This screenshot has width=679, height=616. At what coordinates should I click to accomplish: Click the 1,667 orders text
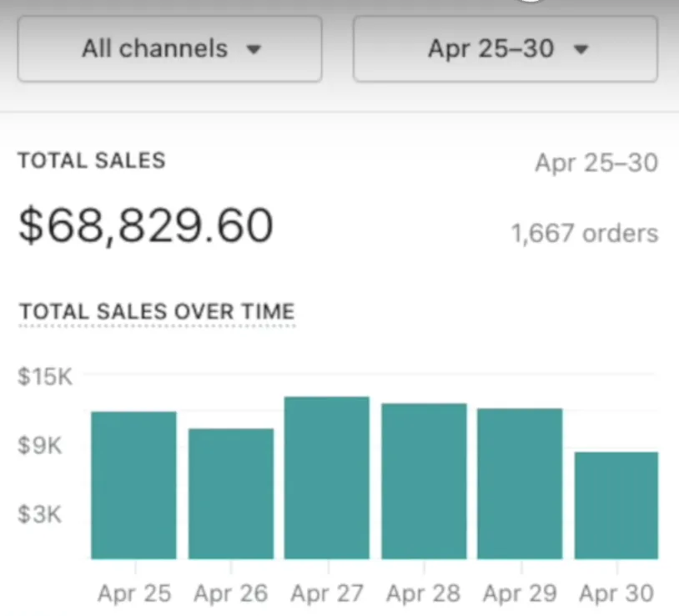584,234
